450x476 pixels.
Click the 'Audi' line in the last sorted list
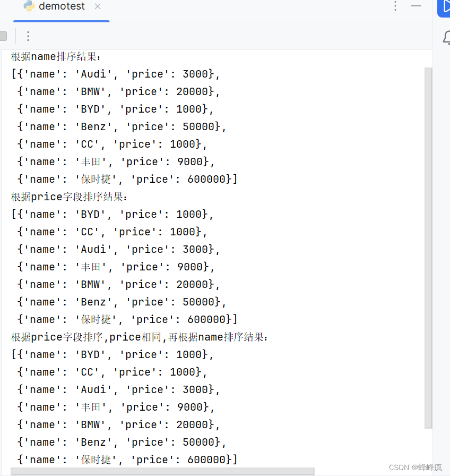[x=118, y=390]
